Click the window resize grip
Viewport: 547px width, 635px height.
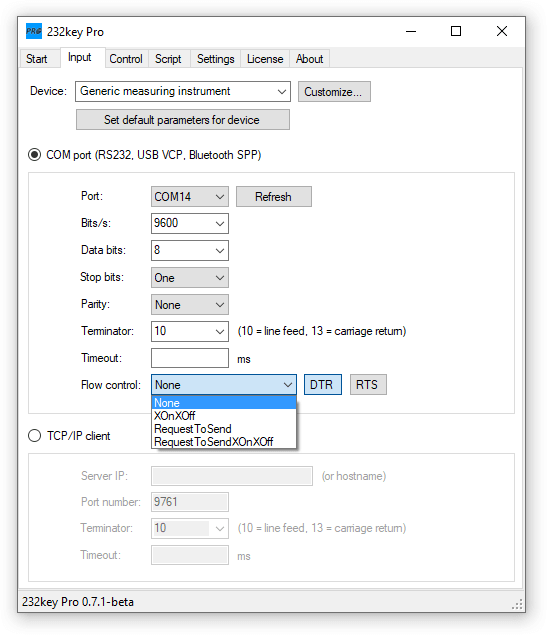[x=517, y=604]
